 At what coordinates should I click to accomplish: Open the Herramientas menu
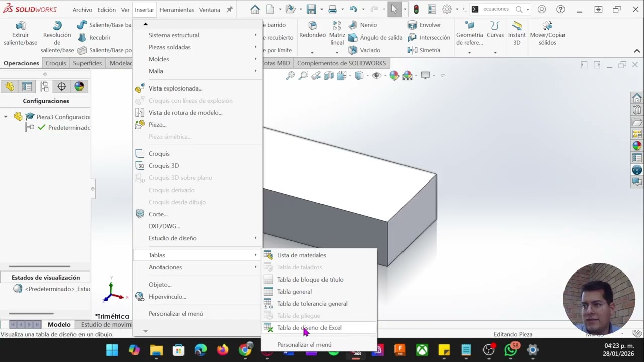(177, 10)
